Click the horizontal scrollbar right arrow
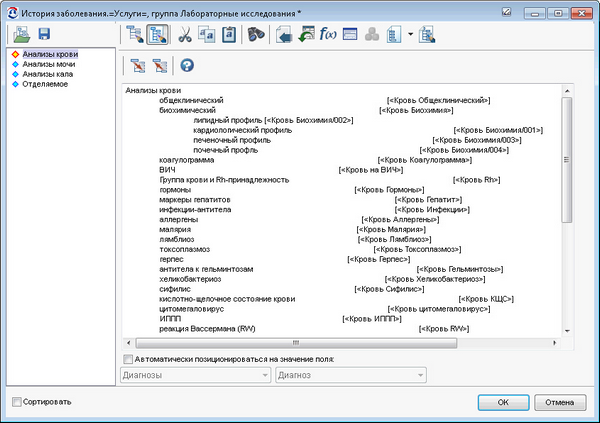The image size is (600, 423). (x=554, y=343)
